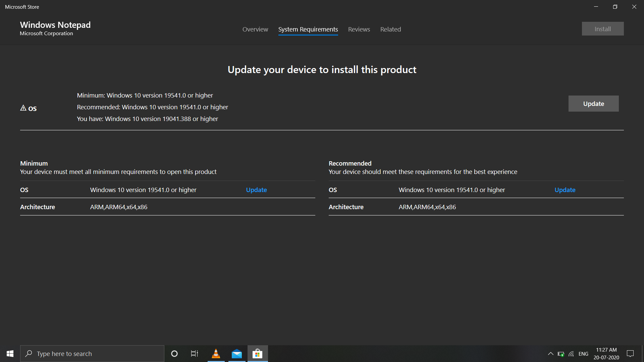Open Mail app from taskbar
Image resolution: width=644 pixels, height=362 pixels.
(x=237, y=354)
